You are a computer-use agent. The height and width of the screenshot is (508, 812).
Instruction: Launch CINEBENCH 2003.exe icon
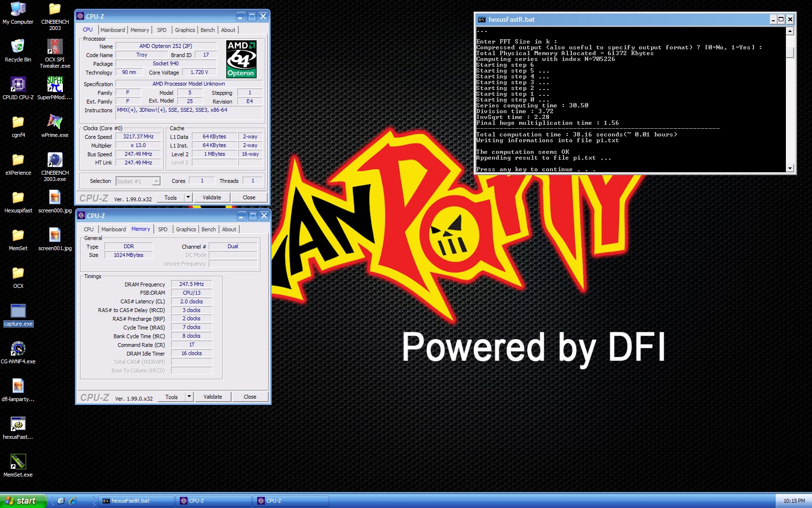tap(55, 167)
